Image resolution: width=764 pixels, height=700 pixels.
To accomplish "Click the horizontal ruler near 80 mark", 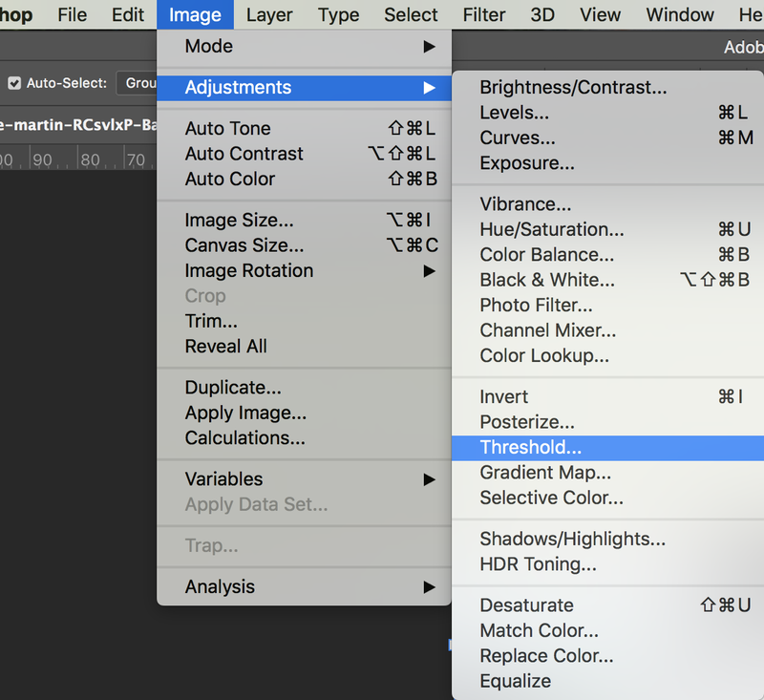I will [90, 159].
